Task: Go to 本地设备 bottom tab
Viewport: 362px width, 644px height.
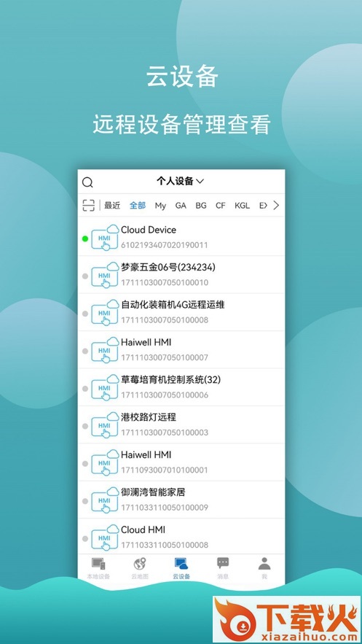Action: coord(98,568)
